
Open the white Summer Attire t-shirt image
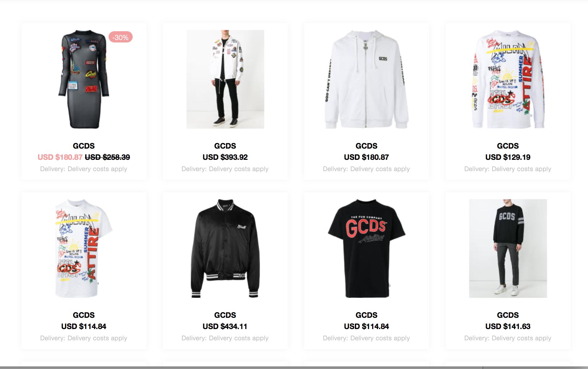[x=84, y=248]
